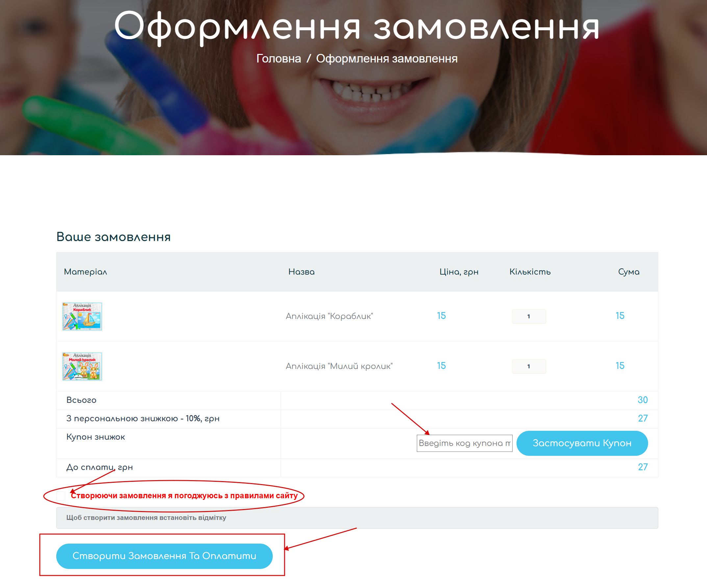The width and height of the screenshot is (707, 588).
Task: Click the coupon code input field
Action: (x=464, y=443)
